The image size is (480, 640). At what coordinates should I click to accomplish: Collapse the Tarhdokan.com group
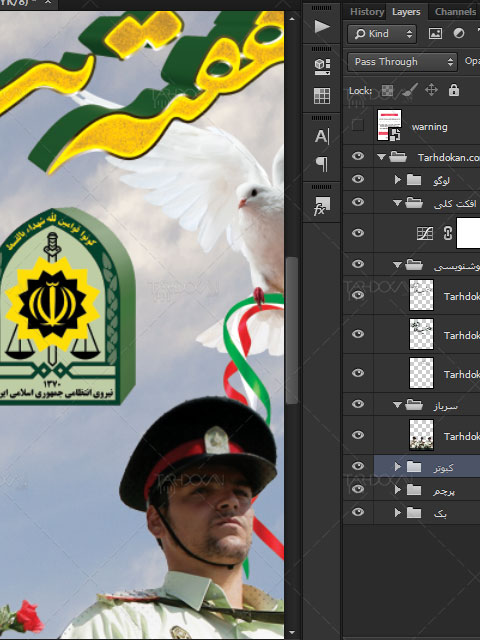pos(381,157)
